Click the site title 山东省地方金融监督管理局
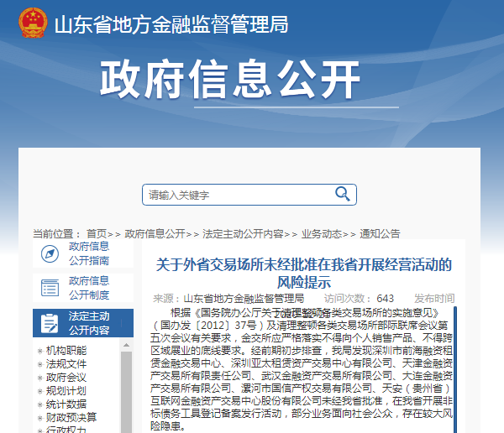This screenshot has height=433, width=504. click(x=171, y=24)
